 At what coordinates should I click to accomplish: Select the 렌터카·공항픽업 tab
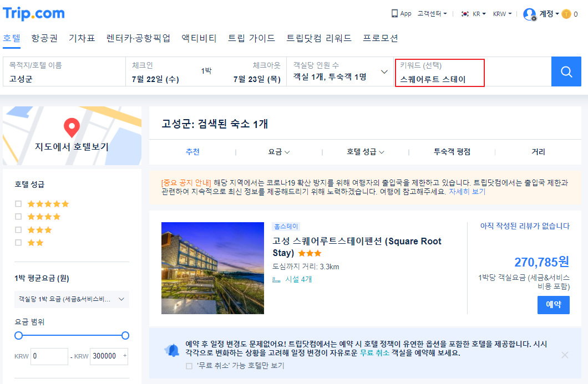138,38
